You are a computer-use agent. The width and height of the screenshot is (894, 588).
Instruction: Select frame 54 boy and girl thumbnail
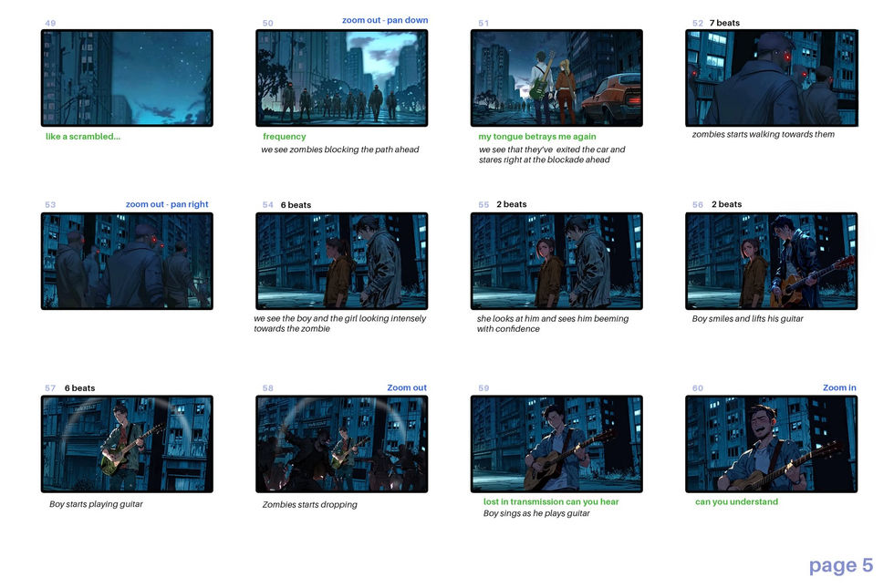pos(341,261)
